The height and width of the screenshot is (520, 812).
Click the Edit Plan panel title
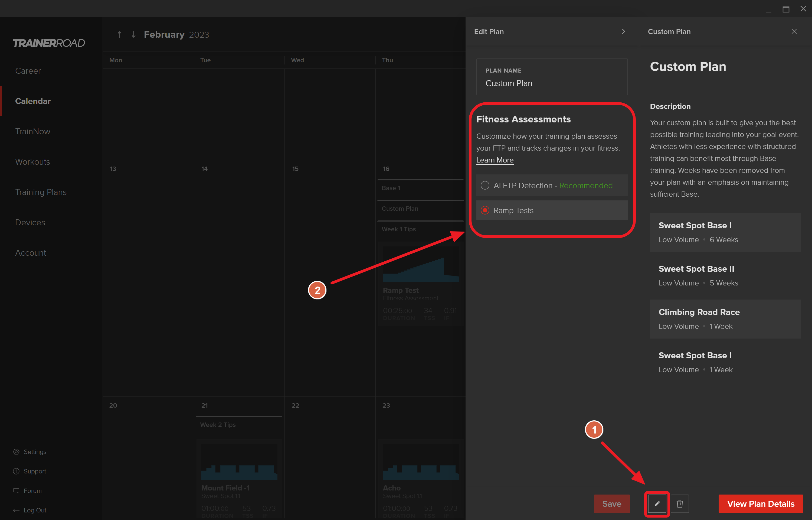(x=489, y=31)
